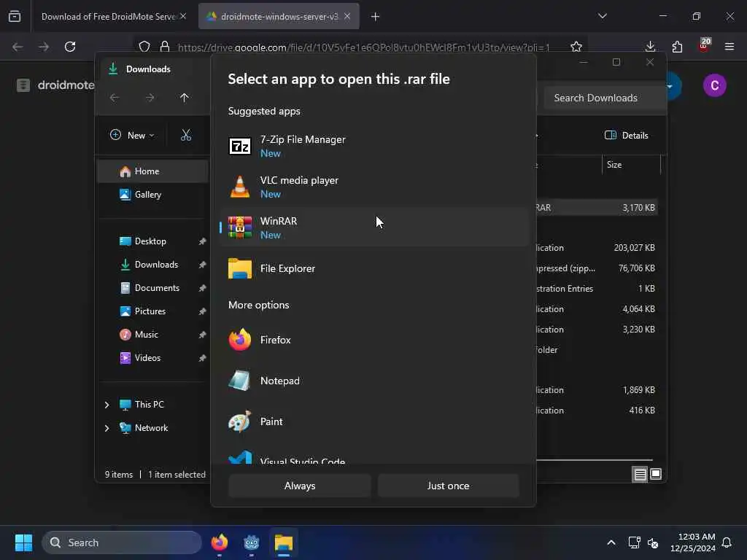Click the Size column header
The image size is (747, 560).
(x=631, y=165)
